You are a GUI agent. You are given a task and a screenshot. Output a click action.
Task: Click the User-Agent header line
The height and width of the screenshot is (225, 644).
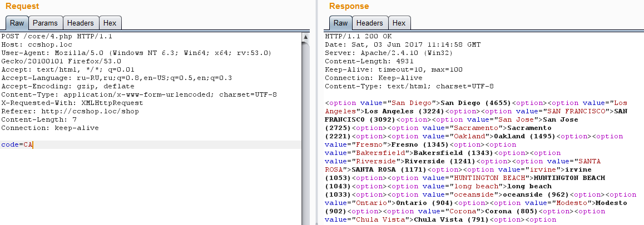[136, 57]
